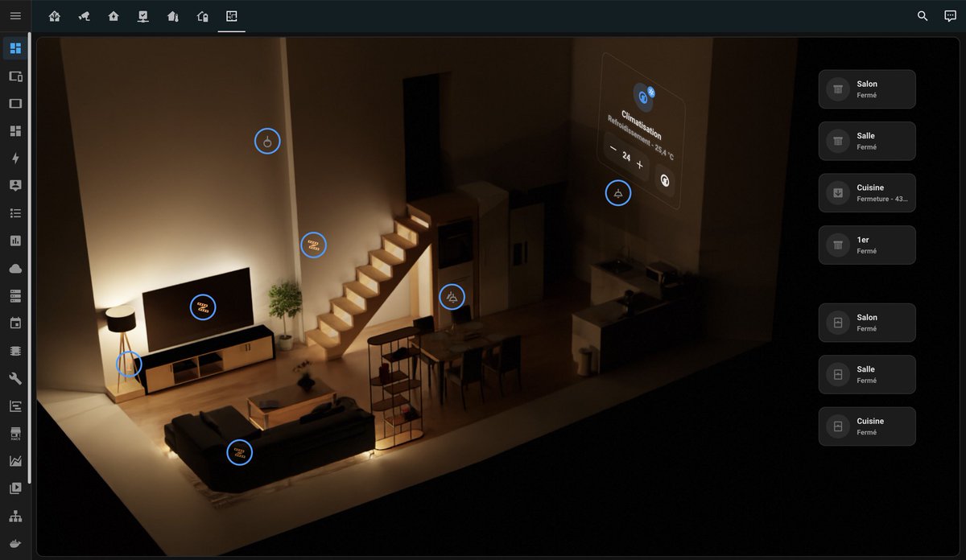Switch to the camera surveillance tab

84,15
